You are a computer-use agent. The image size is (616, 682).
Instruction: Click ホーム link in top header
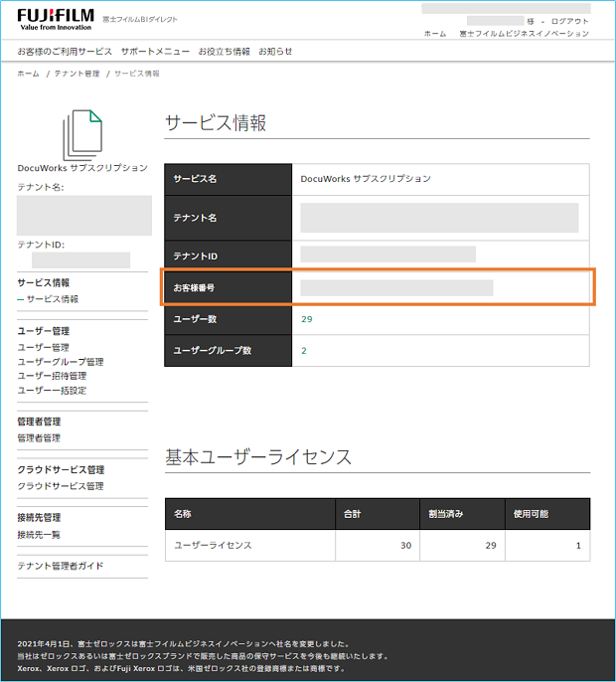pyautogui.click(x=435, y=34)
